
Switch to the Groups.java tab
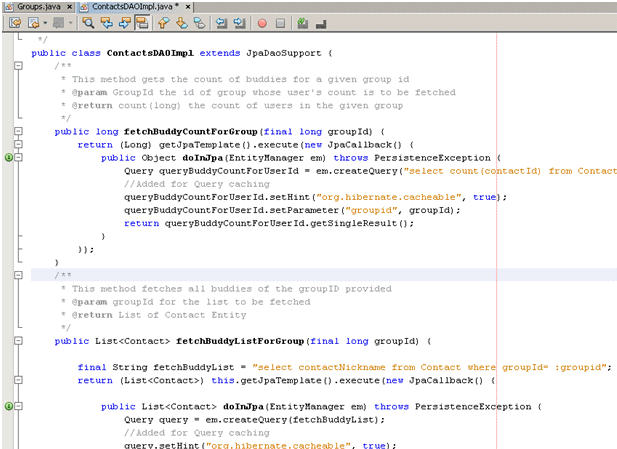39,7
